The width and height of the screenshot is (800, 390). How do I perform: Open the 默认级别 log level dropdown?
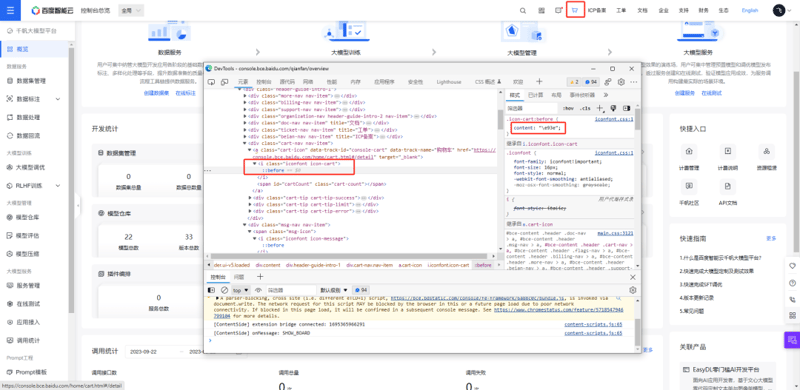pos(334,290)
